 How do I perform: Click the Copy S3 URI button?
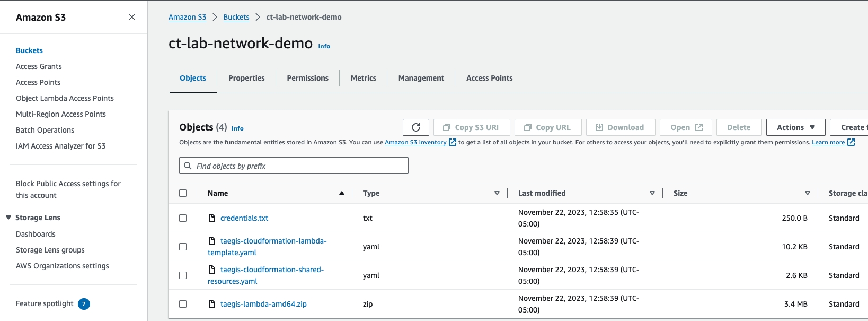pyautogui.click(x=472, y=127)
